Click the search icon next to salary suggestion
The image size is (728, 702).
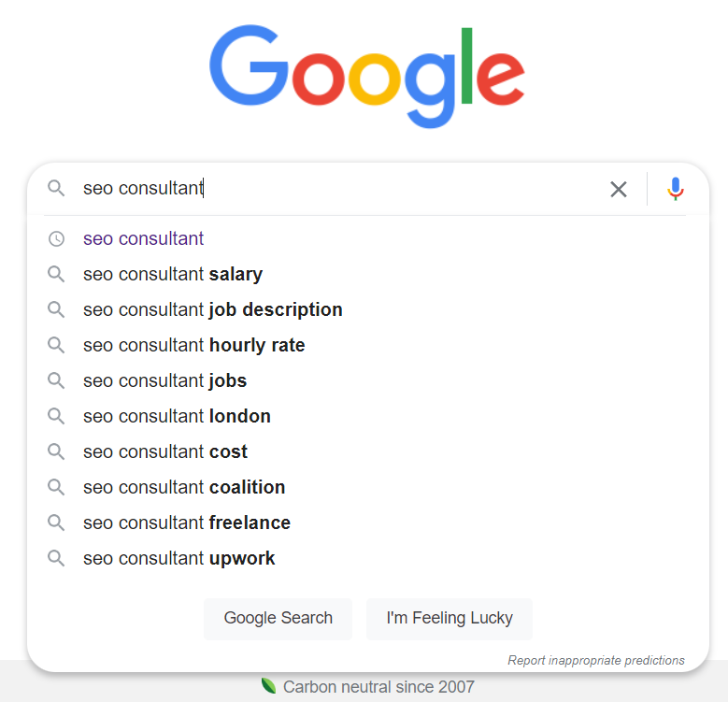pyautogui.click(x=56, y=274)
